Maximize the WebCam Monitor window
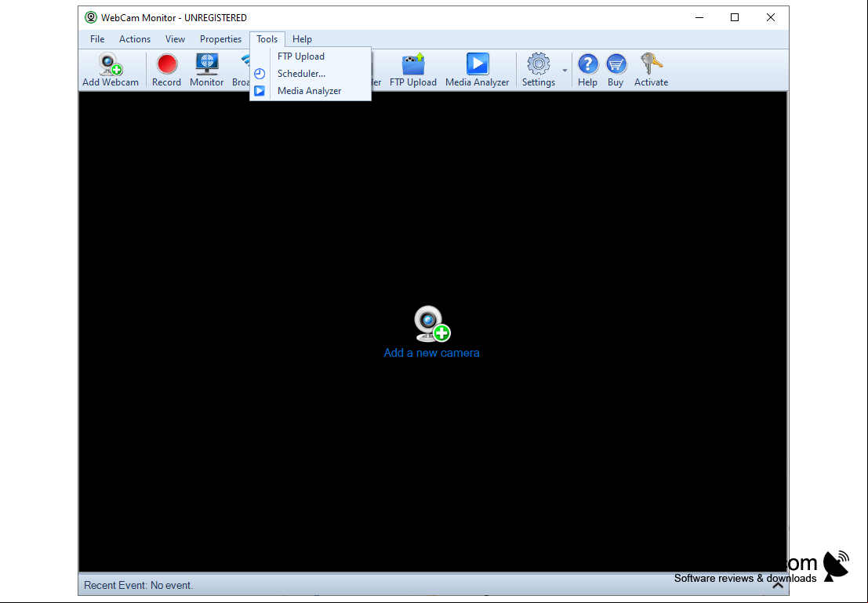 tap(735, 18)
